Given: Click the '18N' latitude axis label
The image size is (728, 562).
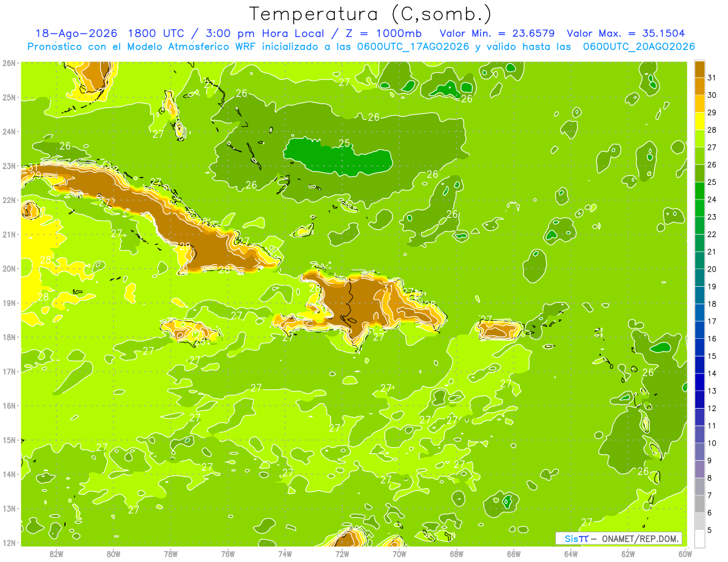Looking at the screenshot, I should pos(9,337).
